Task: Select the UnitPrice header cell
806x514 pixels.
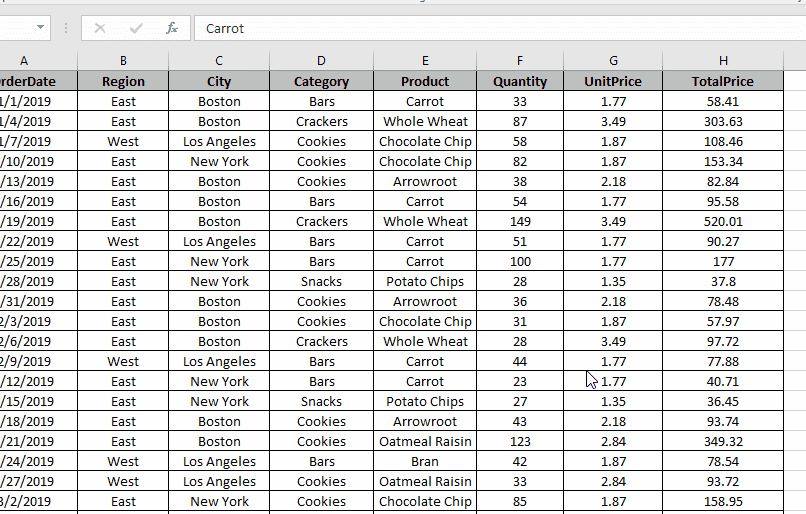Action: [613, 81]
